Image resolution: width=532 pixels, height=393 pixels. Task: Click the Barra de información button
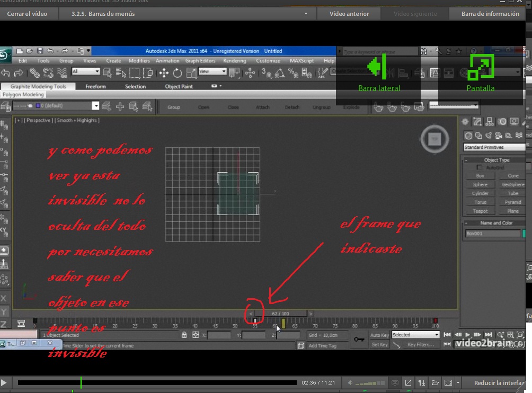click(490, 14)
